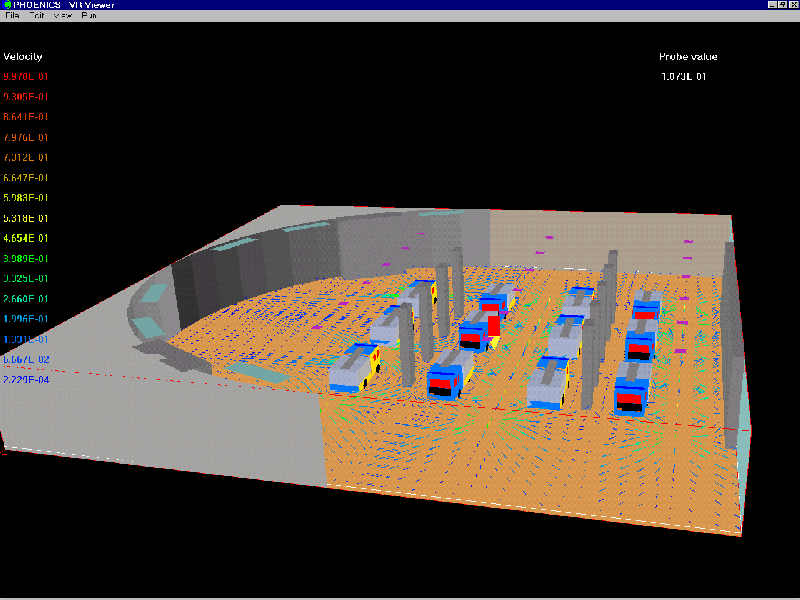Image resolution: width=800 pixels, height=600 pixels.
Task: Open the View menu
Action: [x=63, y=16]
